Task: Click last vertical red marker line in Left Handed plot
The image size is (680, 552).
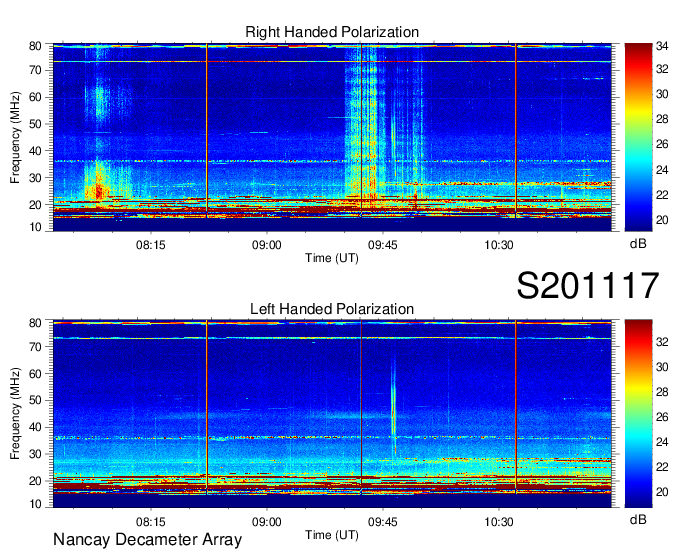Action: [516, 407]
